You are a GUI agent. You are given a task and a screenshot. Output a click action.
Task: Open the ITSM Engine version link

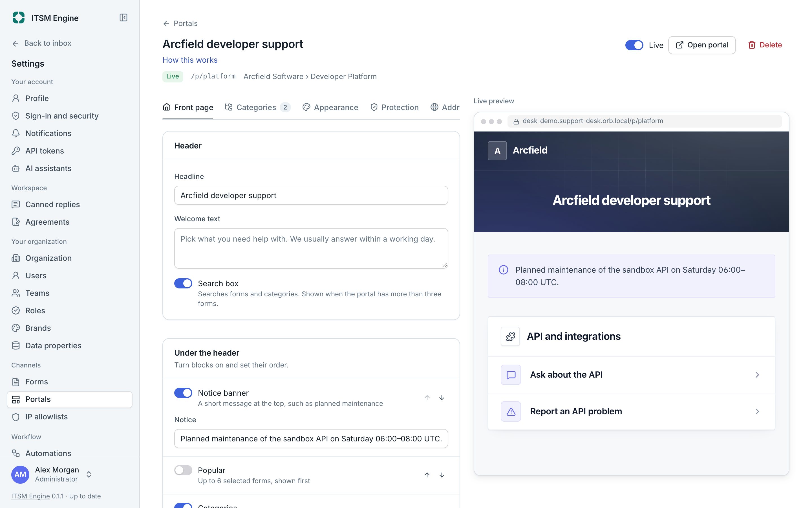pyautogui.click(x=30, y=496)
